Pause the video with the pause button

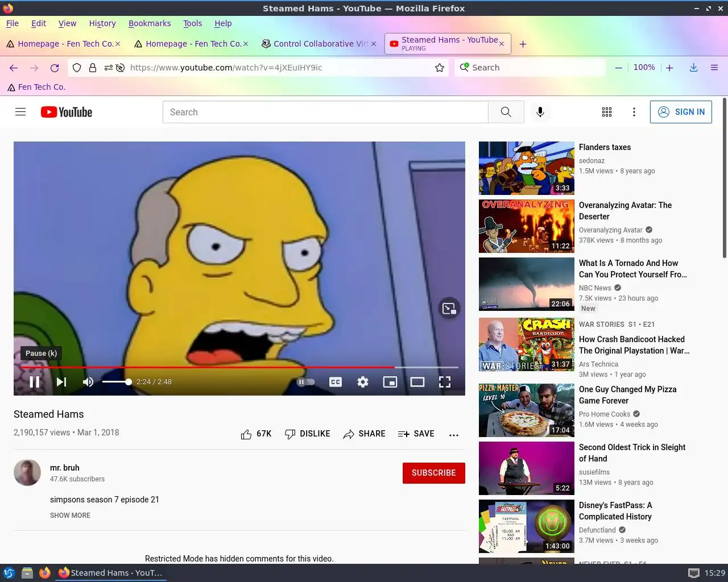pyautogui.click(x=35, y=382)
